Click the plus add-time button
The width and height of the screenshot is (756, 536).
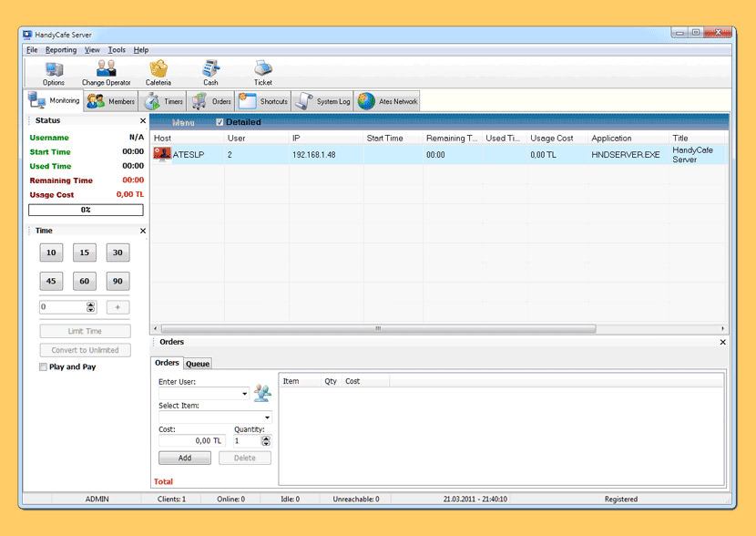coord(117,307)
